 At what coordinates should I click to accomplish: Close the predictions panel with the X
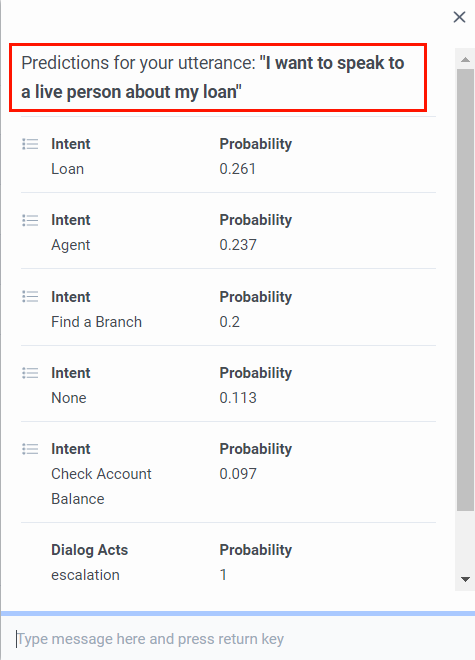click(459, 17)
